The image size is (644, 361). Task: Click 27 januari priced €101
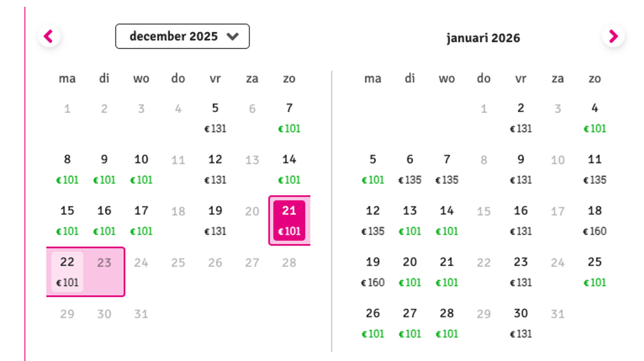(x=410, y=323)
